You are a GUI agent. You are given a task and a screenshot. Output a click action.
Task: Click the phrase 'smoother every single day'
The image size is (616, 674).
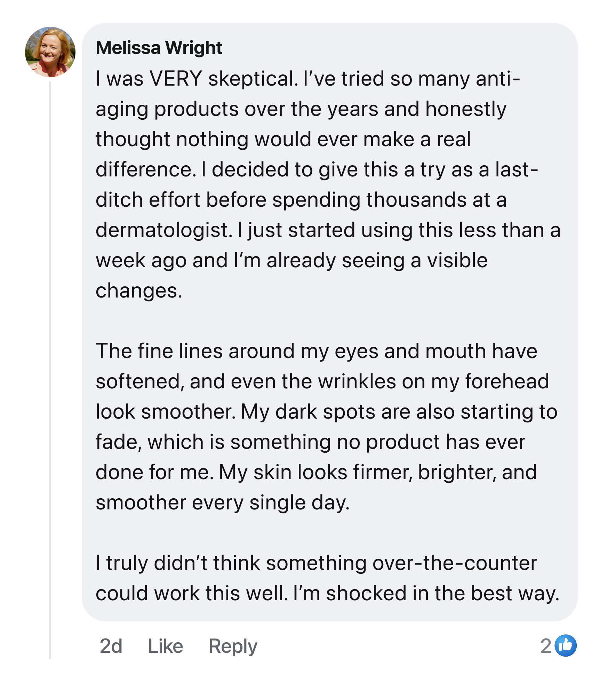(x=222, y=503)
